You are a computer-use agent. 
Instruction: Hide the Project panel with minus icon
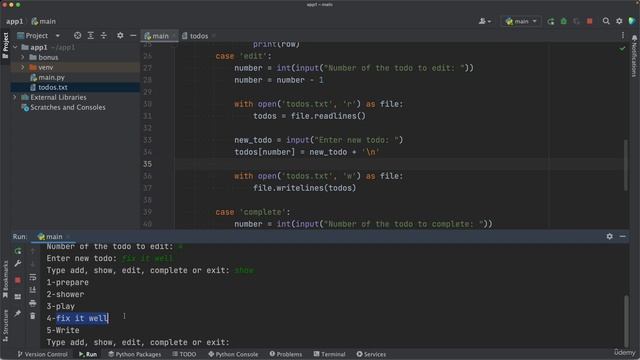(x=133, y=36)
